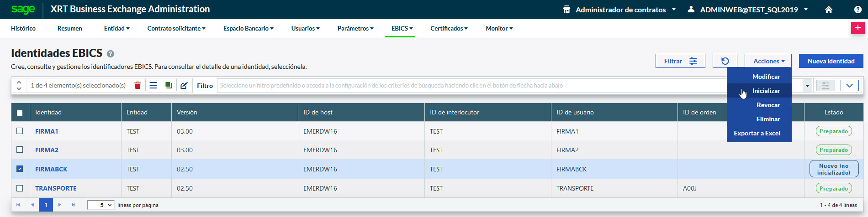The image size is (868, 217).
Task: Open the predefined filter dropdown arrow
Action: click(807, 85)
